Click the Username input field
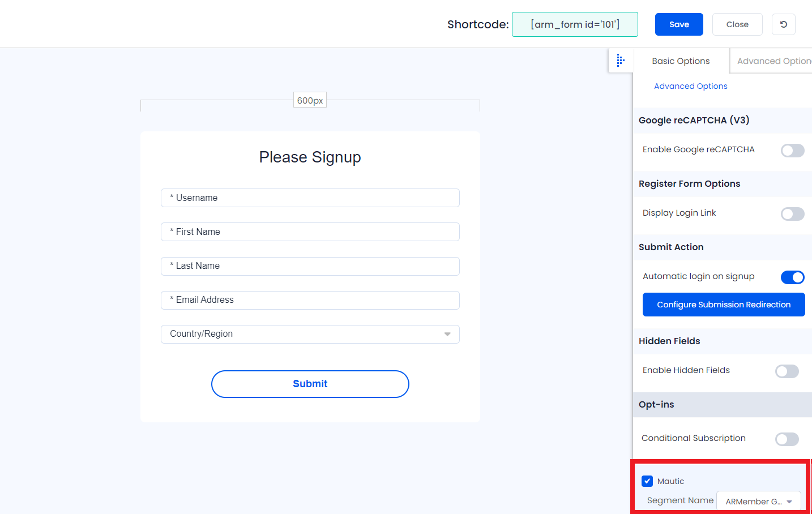Screen dimensions: 812x514 tap(310, 198)
